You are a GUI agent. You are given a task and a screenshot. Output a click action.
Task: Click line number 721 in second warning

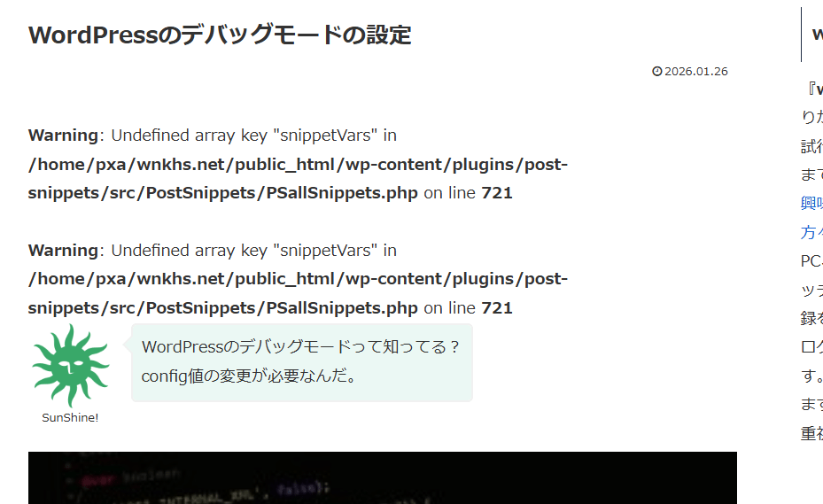click(496, 308)
